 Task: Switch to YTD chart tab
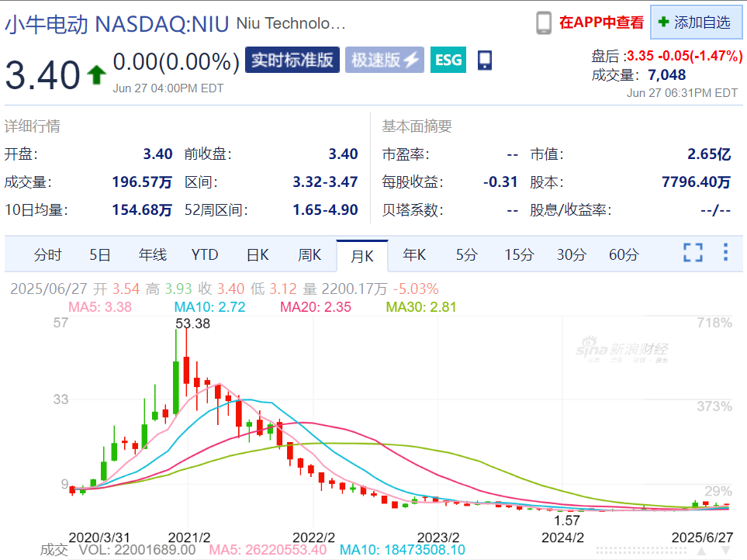(205, 254)
